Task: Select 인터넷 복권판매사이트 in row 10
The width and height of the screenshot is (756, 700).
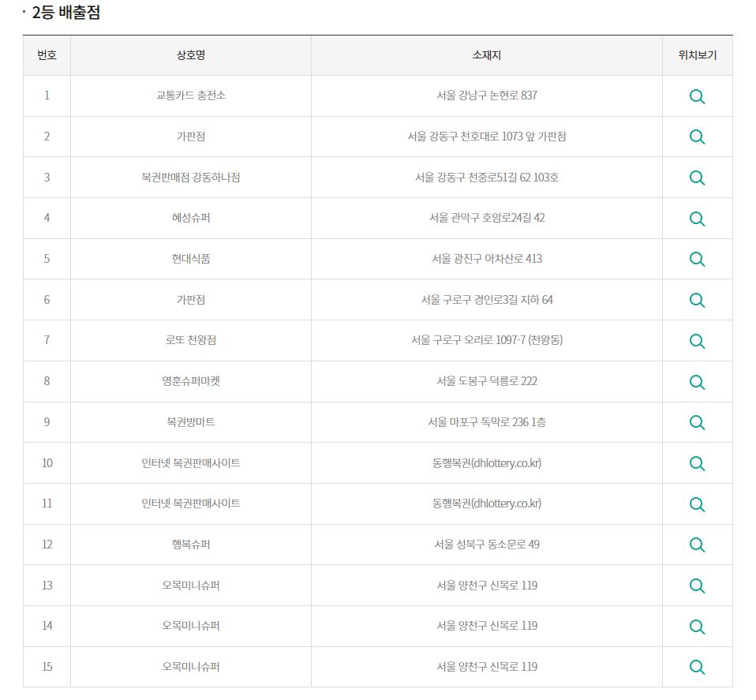Action: click(191, 463)
